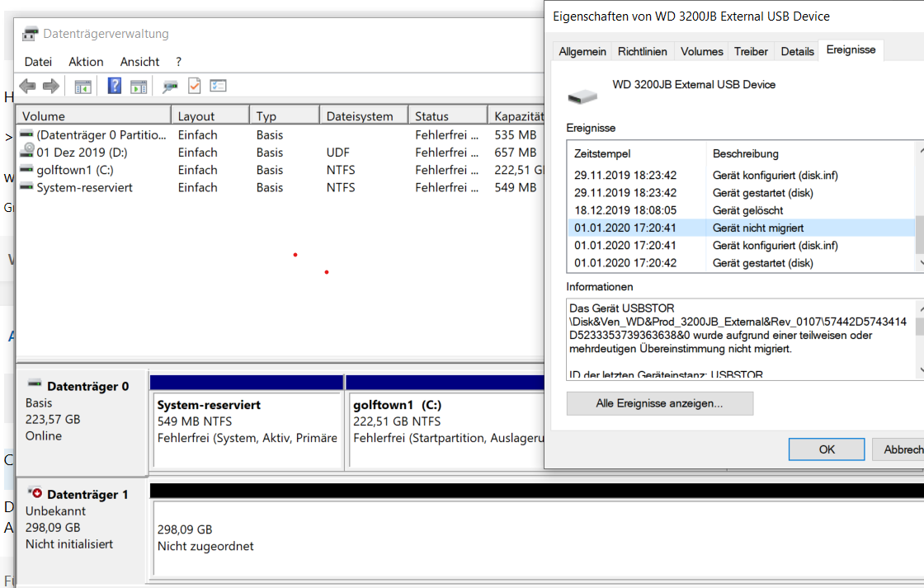The height and width of the screenshot is (588, 924).
Task: Sort by the Status column header
Action: tap(449, 116)
